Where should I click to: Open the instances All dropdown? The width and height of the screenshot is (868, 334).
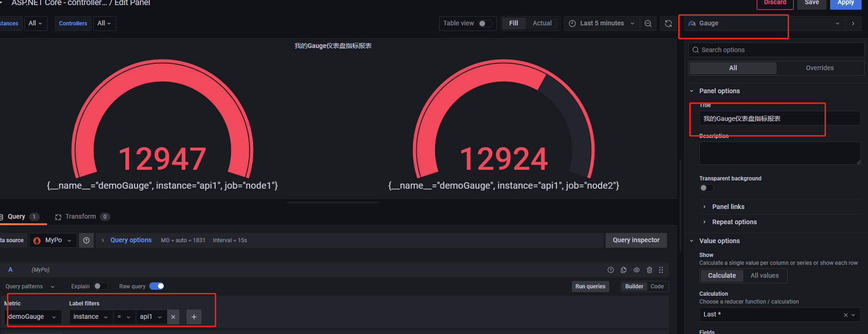pyautogui.click(x=36, y=23)
